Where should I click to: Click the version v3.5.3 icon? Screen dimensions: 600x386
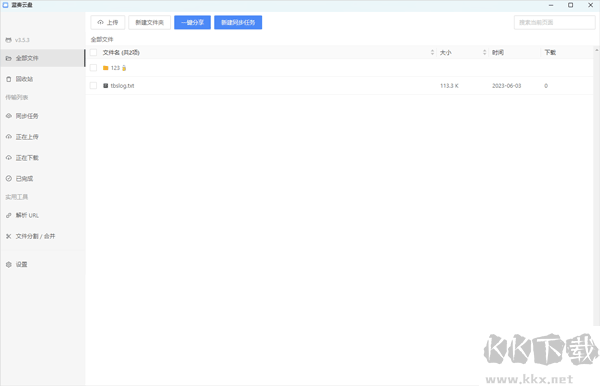point(8,40)
